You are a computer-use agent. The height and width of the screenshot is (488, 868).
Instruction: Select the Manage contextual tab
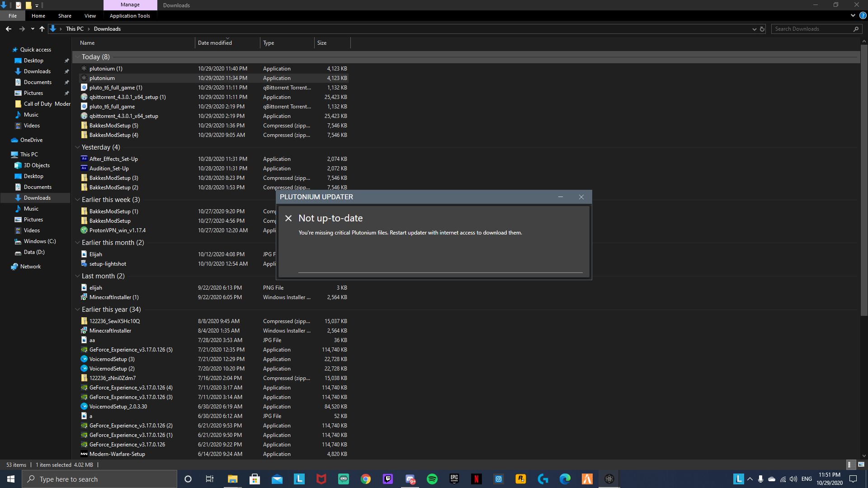point(130,5)
